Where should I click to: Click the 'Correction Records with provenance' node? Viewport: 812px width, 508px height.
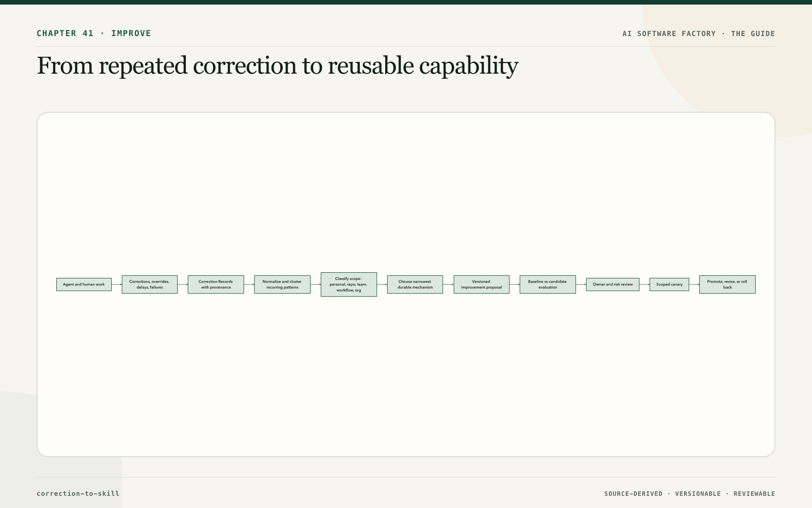pos(216,284)
